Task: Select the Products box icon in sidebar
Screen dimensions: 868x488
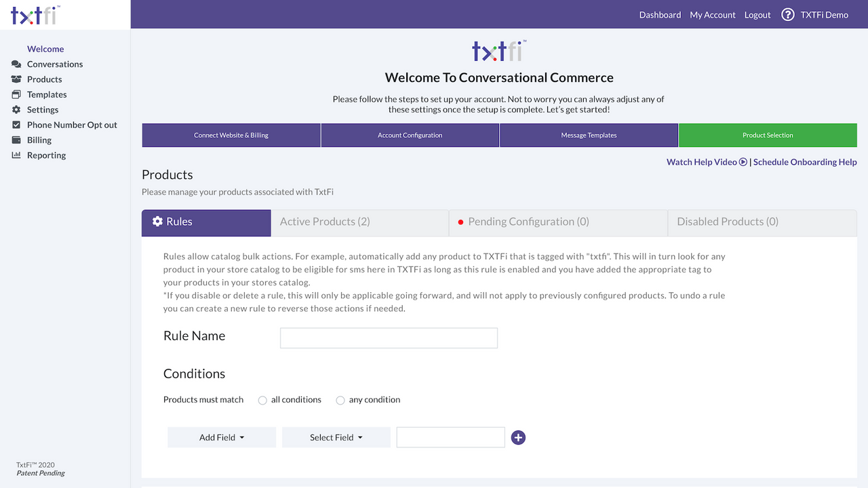Action: tap(15, 79)
